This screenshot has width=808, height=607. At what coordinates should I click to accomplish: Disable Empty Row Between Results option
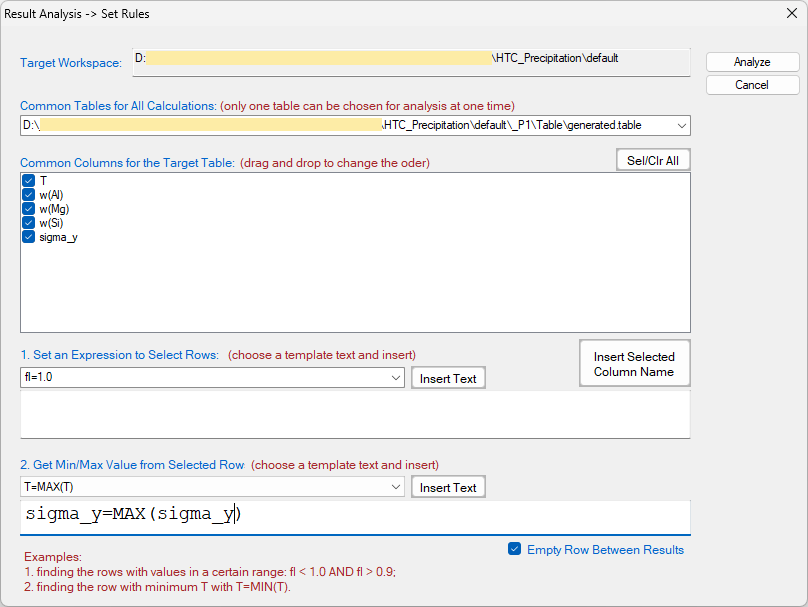click(x=515, y=549)
